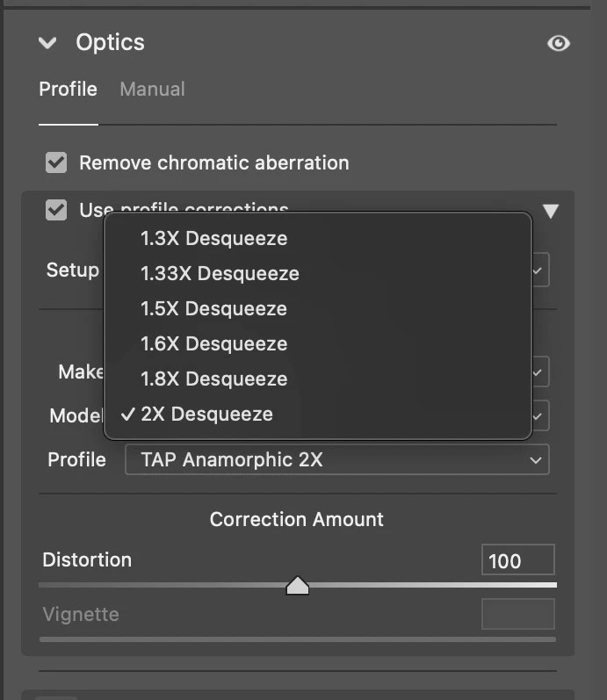
Task: Select 1.8X Desqueeze menu item
Action: (x=213, y=379)
